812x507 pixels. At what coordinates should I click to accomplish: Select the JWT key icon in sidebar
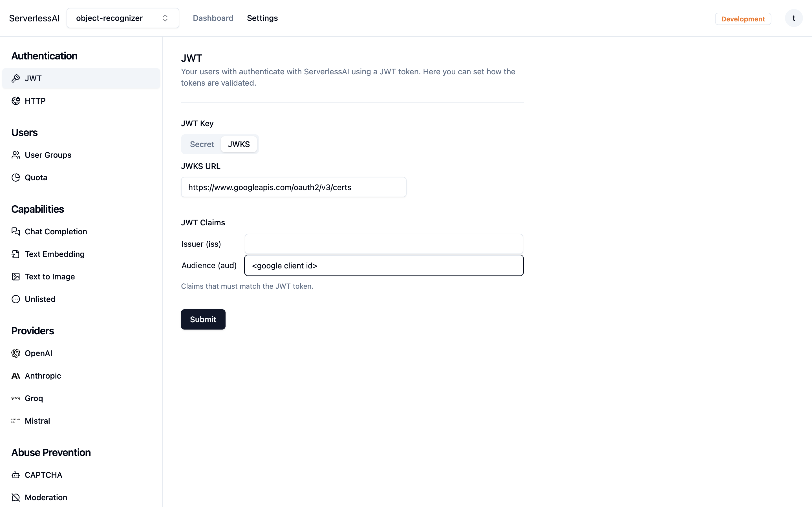[x=16, y=78]
